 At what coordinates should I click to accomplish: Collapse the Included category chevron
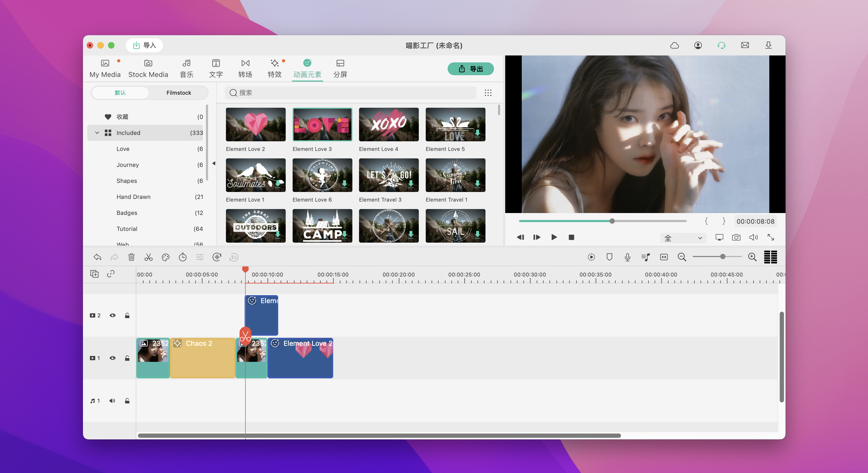coord(97,133)
